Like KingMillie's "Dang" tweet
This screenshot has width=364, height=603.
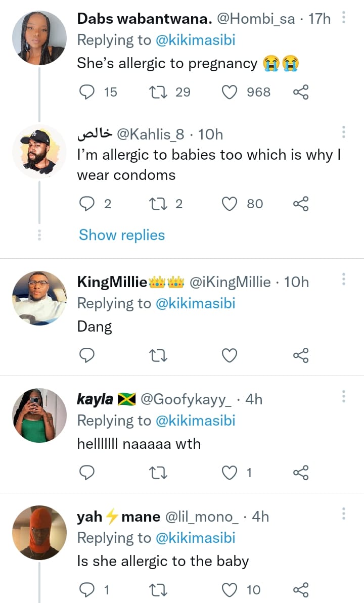click(230, 356)
